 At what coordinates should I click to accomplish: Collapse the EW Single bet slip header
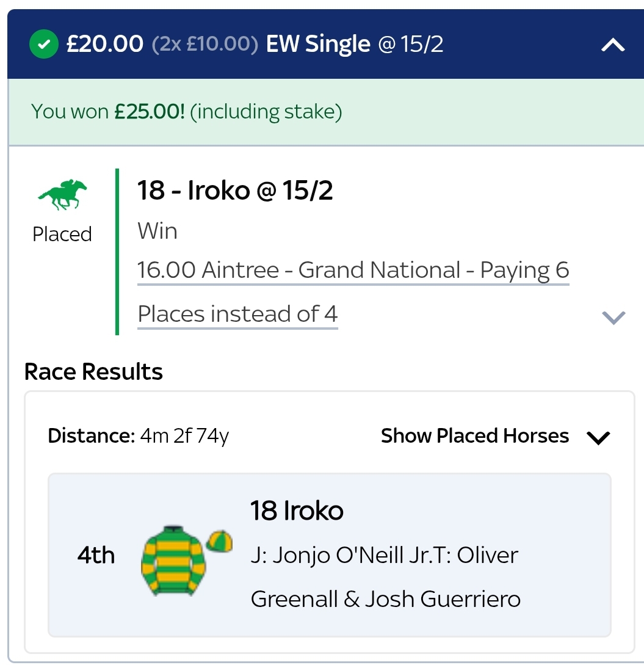click(x=614, y=45)
